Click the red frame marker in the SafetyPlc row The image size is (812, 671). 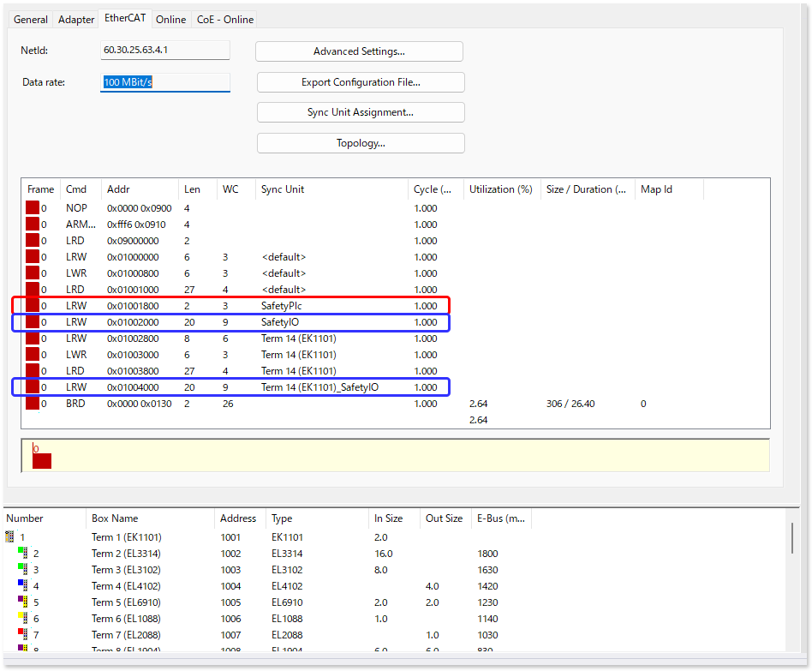click(x=33, y=306)
